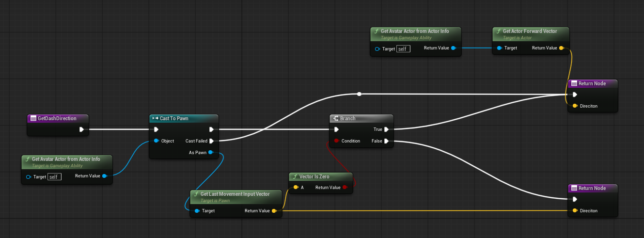Click the reroute knot on the Cast Failed wire
644x238 pixels.
(359, 94)
